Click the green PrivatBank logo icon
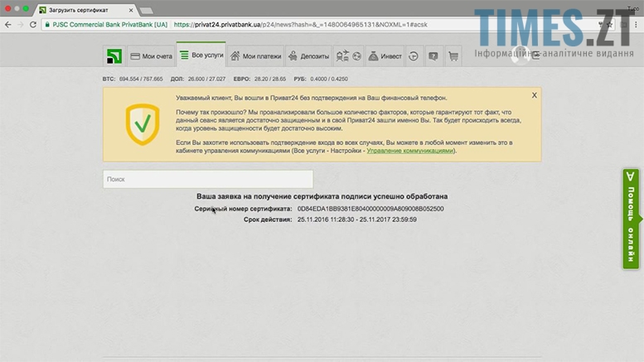 [114, 56]
